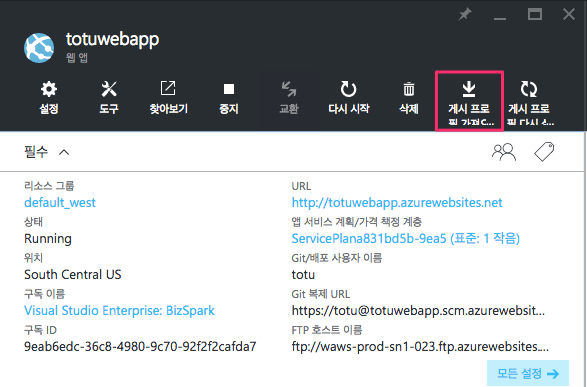Viewport: 587px width, 387px height.
Task: Open ServicePlana831bd5b-9ea5 service plan link
Action: click(405, 238)
